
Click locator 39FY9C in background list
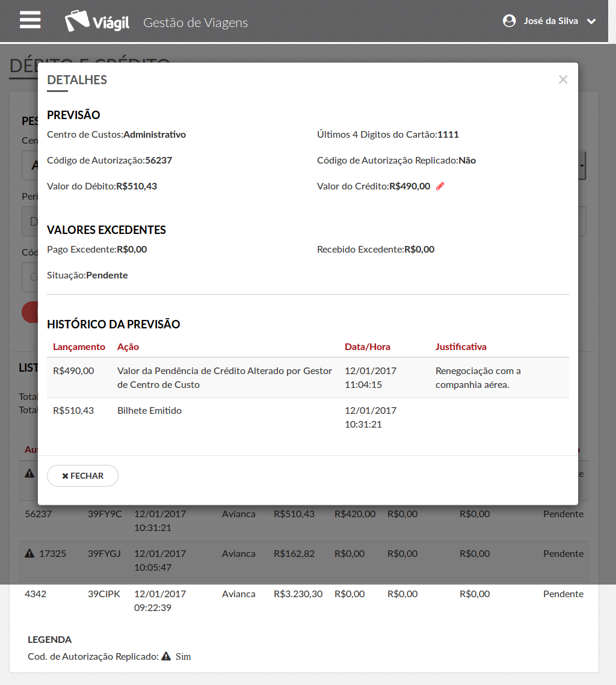[105, 514]
